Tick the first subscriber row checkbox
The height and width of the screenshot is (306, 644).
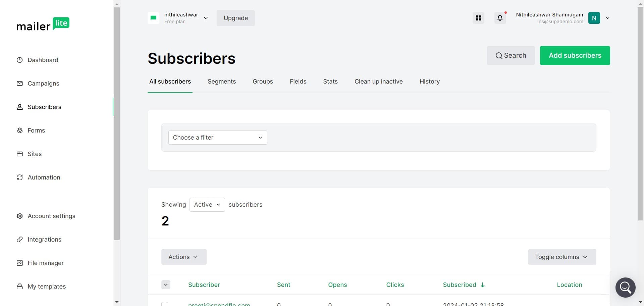(x=165, y=304)
